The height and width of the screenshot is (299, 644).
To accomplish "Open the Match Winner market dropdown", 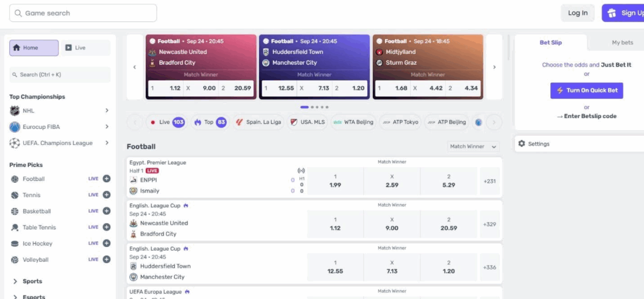I will tap(474, 146).
